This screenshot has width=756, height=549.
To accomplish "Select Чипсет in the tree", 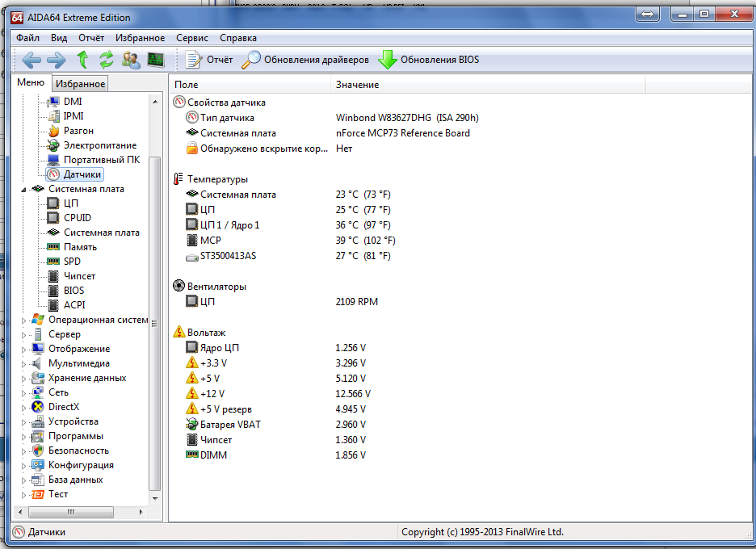I will [x=79, y=275].
